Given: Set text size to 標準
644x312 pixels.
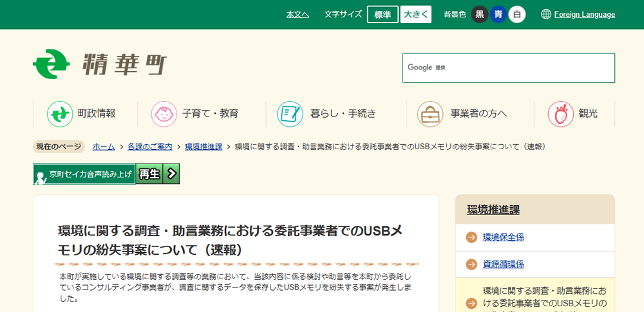Looking at the screenshot, I should click(383, 14).
